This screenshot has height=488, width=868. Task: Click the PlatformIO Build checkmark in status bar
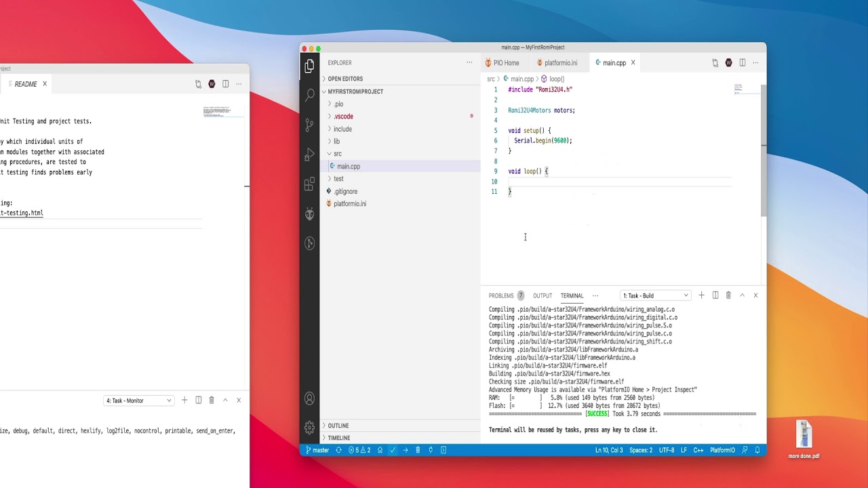(x=393, y=450)
